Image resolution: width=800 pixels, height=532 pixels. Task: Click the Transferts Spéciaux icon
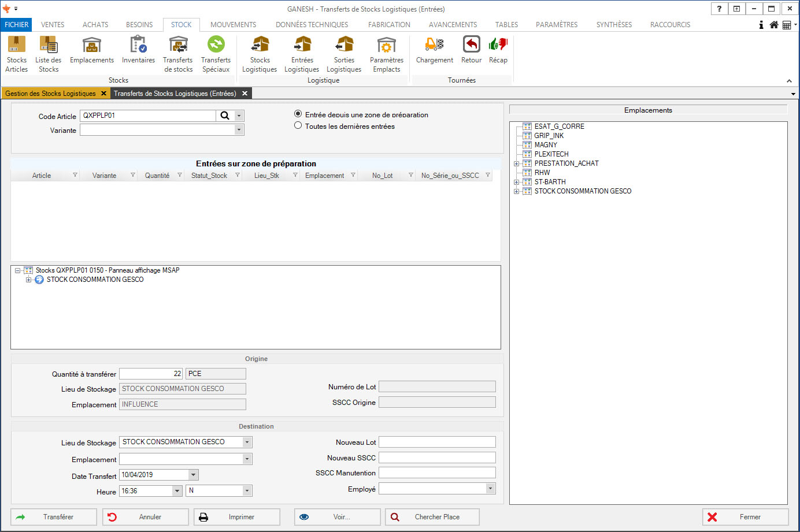(216, 54)
